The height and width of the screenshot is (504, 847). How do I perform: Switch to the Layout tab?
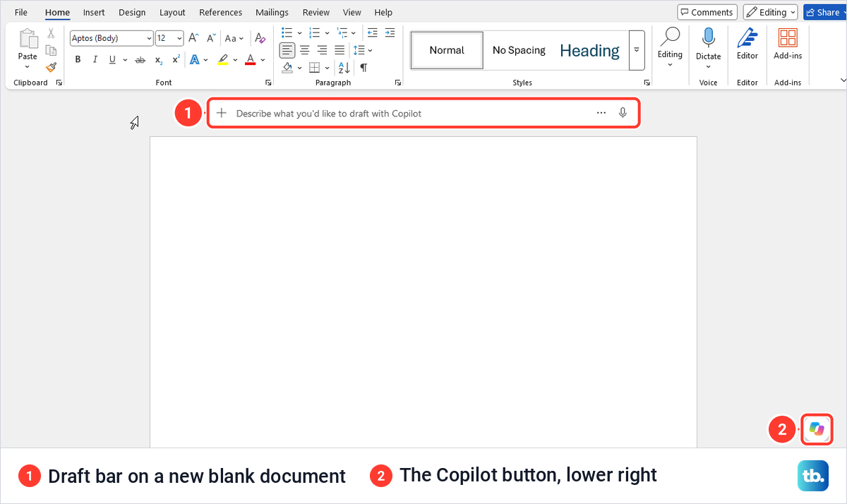(x=172, y=12)
